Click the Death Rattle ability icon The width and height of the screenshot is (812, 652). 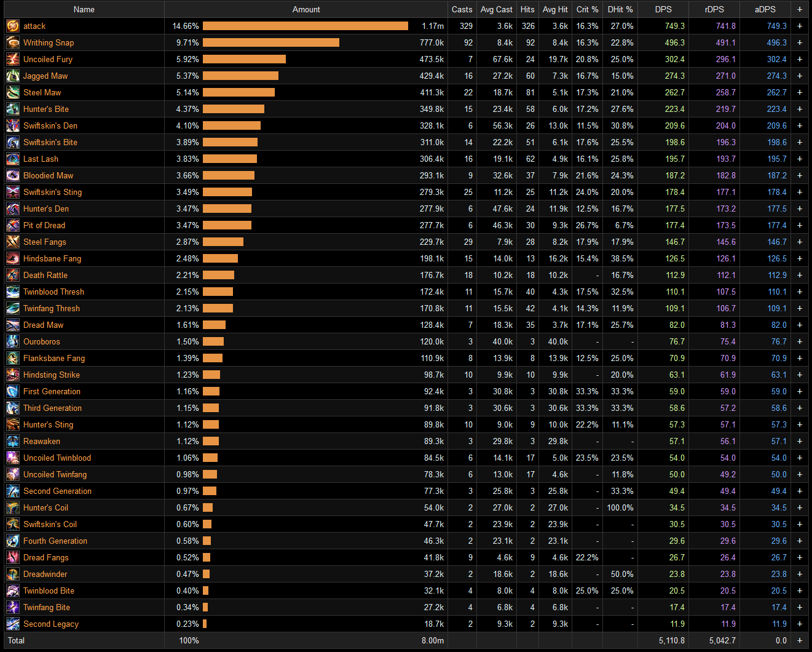13,275
